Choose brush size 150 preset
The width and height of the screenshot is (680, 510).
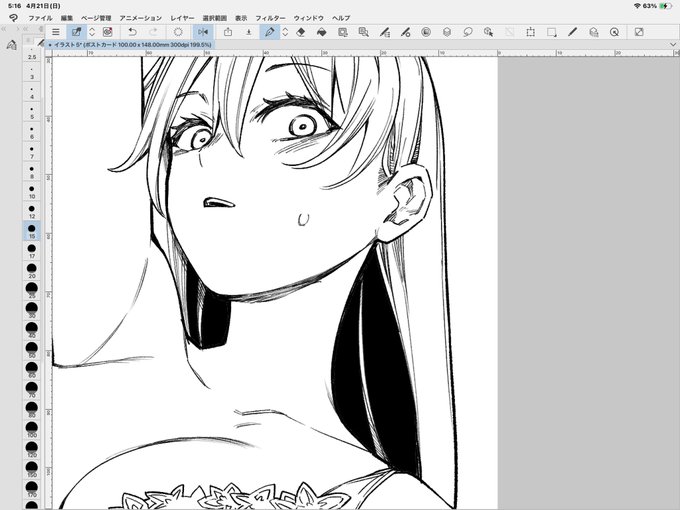pos(32,469)
